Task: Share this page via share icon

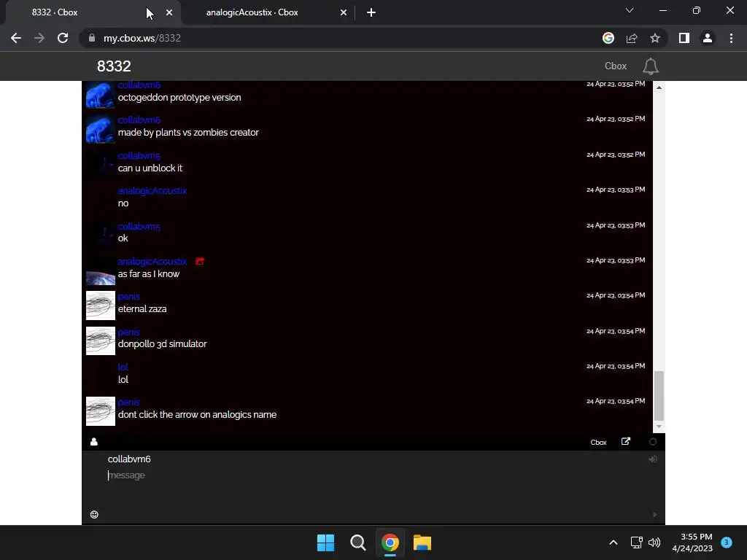Action: tap(632, 38)
